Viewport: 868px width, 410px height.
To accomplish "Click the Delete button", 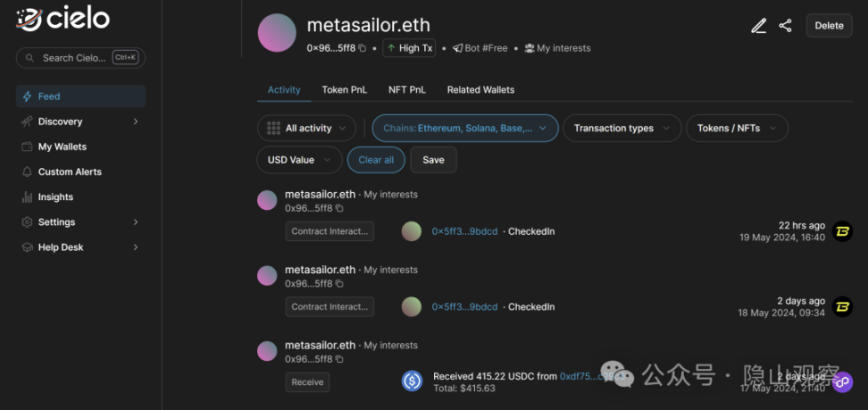I will click(829, 26).
